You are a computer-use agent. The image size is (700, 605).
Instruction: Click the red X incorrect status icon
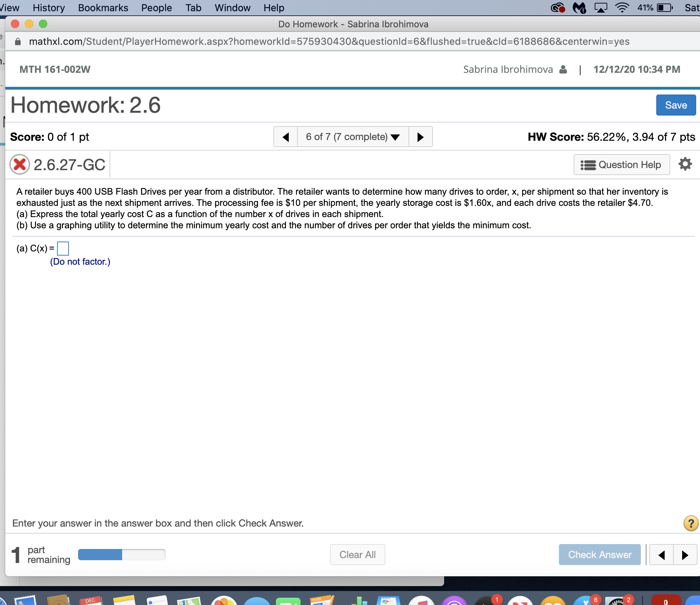(x=20, y=164)
